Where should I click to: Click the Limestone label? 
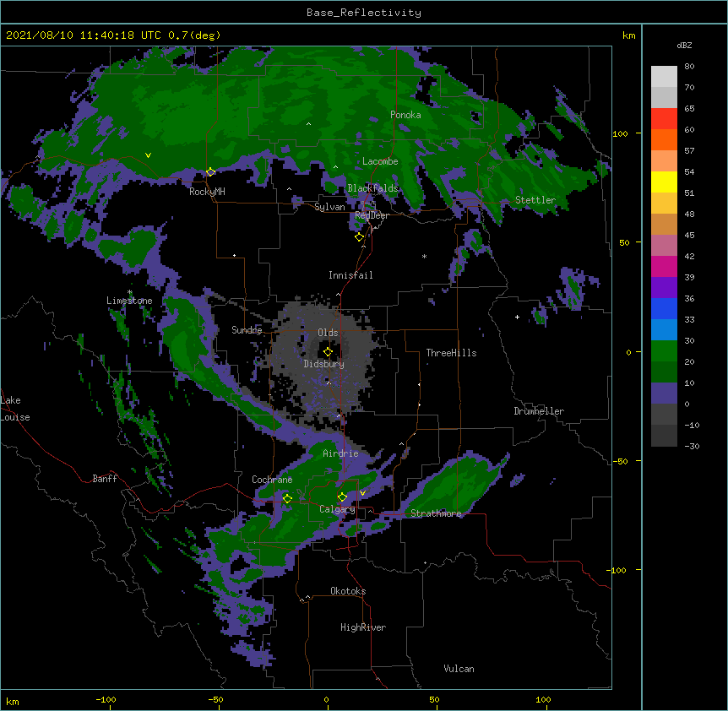point(129,301)
